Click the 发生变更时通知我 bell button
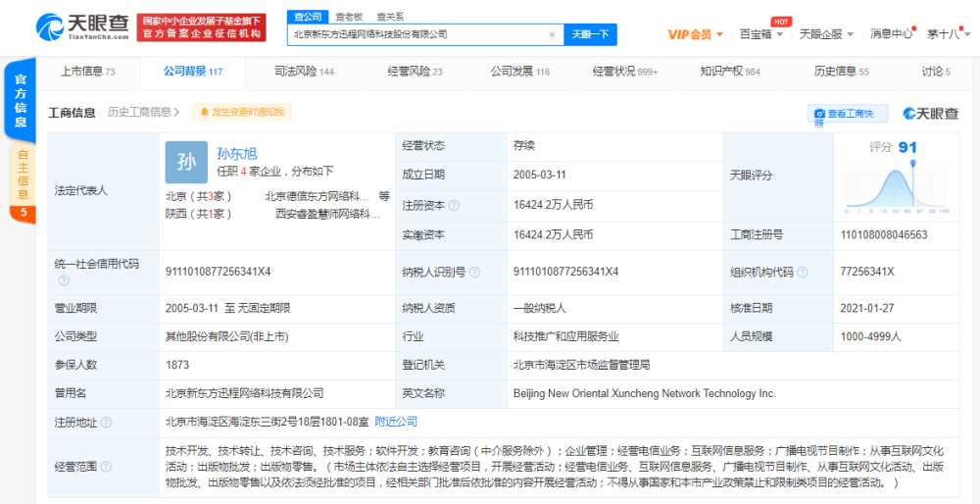Image resolution: width=980 pixels, height=504 pixels. [x=242, y=112]
